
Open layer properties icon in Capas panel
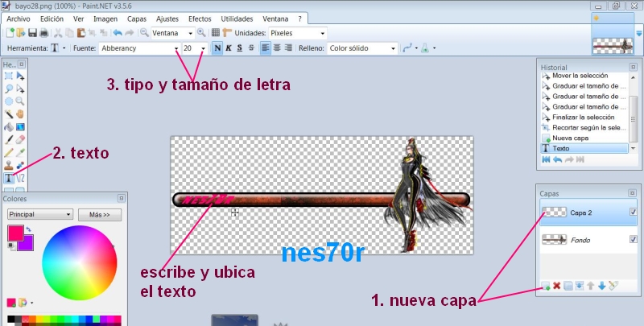coord(613,286)
